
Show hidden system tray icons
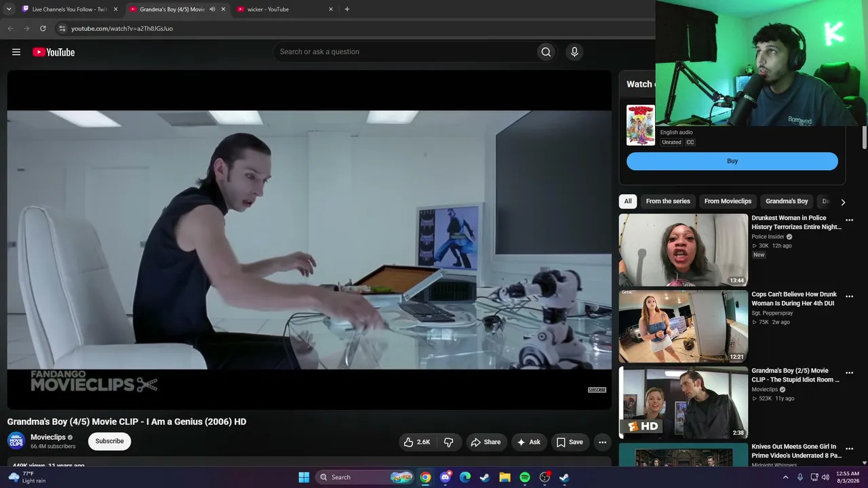786,477
